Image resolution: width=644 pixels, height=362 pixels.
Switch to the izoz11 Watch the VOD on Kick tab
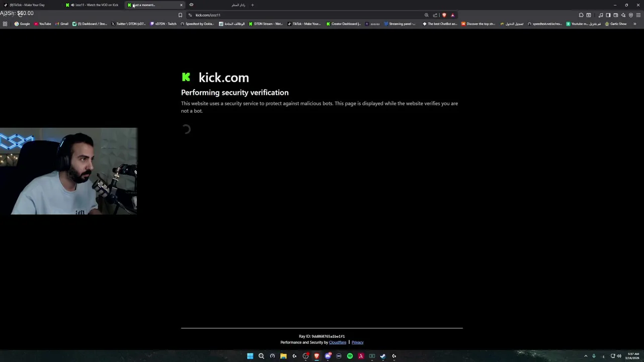pyautogui.click(x=94, y=5)
